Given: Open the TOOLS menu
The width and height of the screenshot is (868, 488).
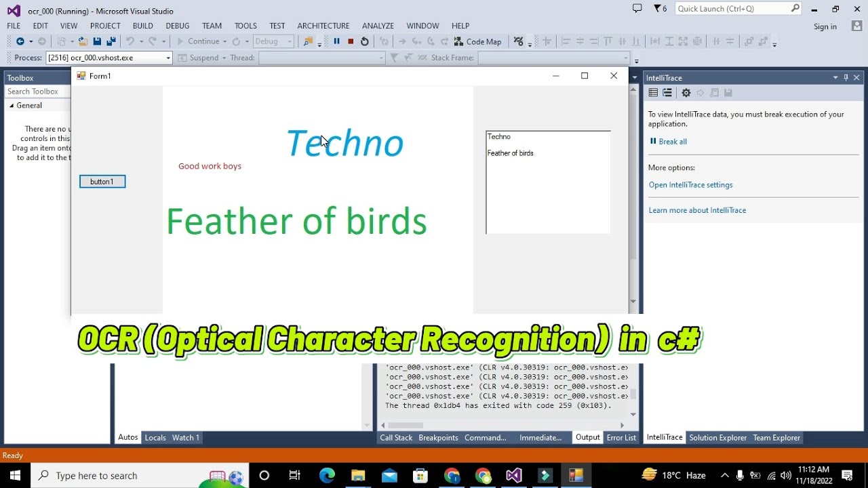Looking at the screenshot, I should [x=245, y=26].
